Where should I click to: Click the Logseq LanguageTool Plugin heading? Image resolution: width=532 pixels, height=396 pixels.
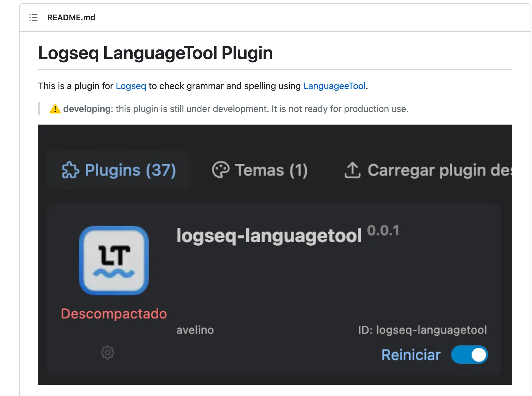[x=155, y=53]
